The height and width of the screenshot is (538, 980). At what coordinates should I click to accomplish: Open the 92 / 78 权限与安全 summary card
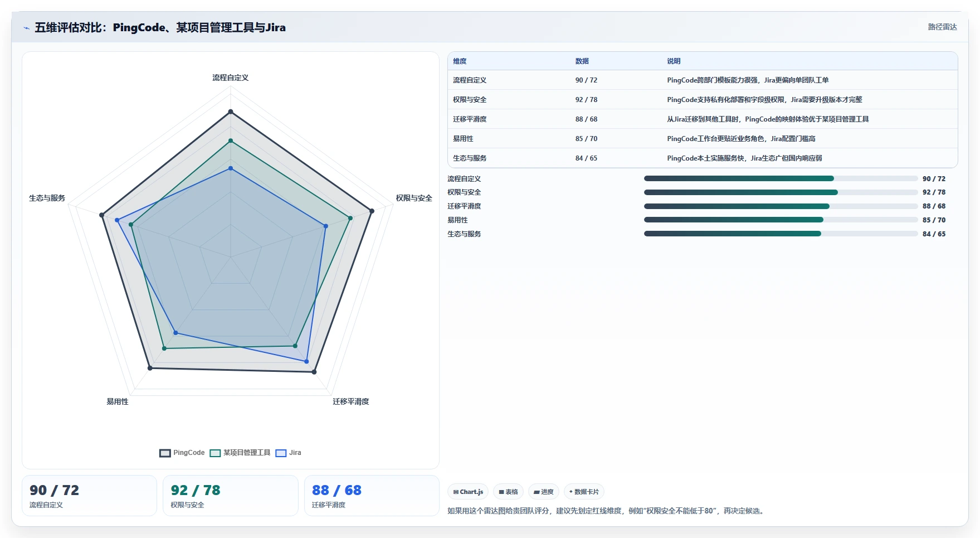pos(231,496)
